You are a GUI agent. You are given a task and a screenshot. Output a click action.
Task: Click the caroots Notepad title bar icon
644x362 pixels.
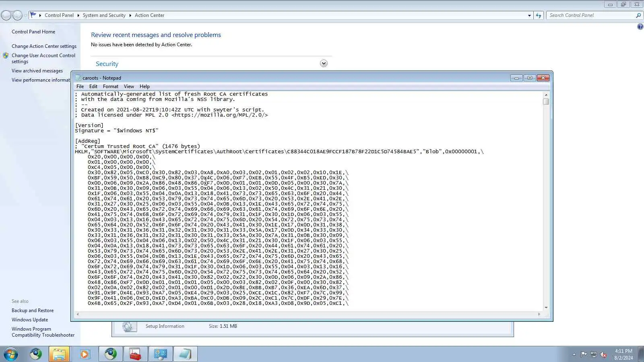point(78,78)
